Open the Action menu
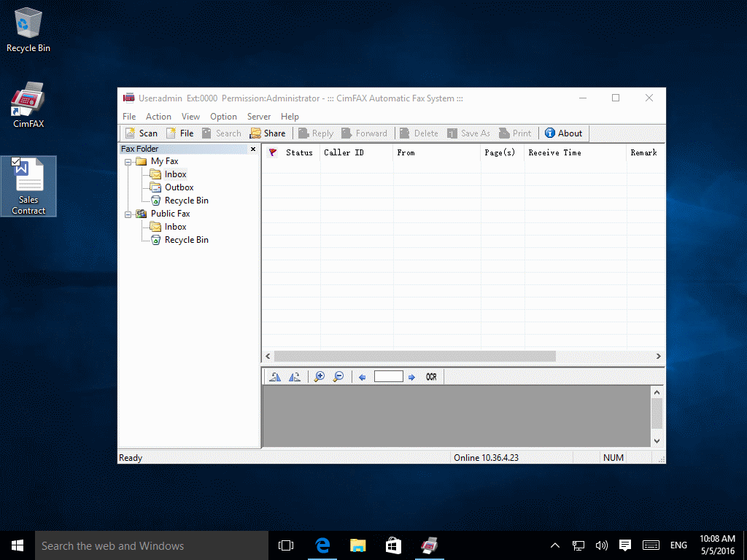 point(158,117)
